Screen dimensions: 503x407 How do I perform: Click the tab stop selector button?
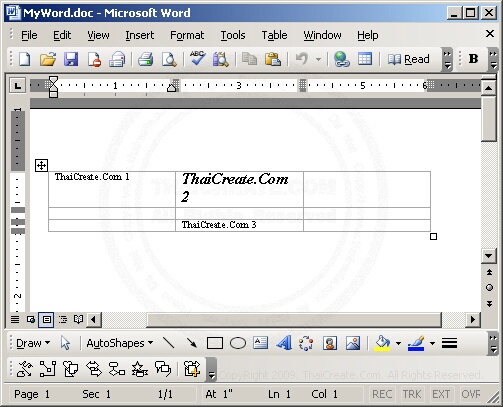[x=18, y=86]
